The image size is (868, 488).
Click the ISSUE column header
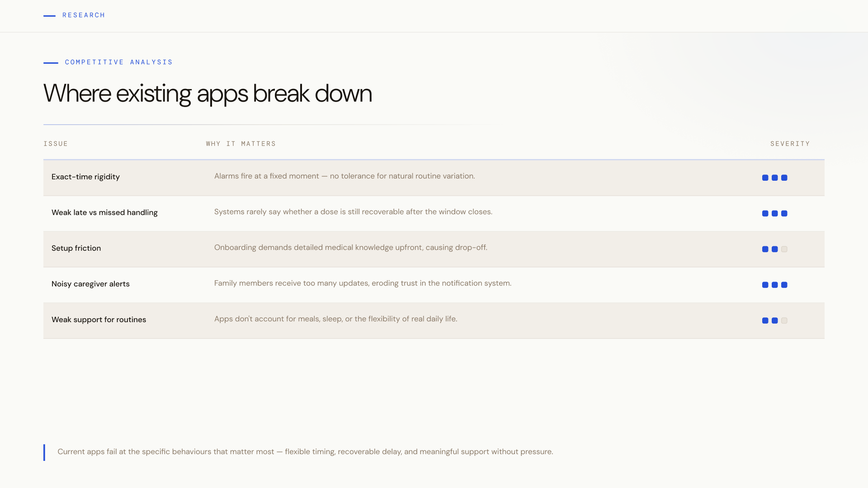(56, 144)
